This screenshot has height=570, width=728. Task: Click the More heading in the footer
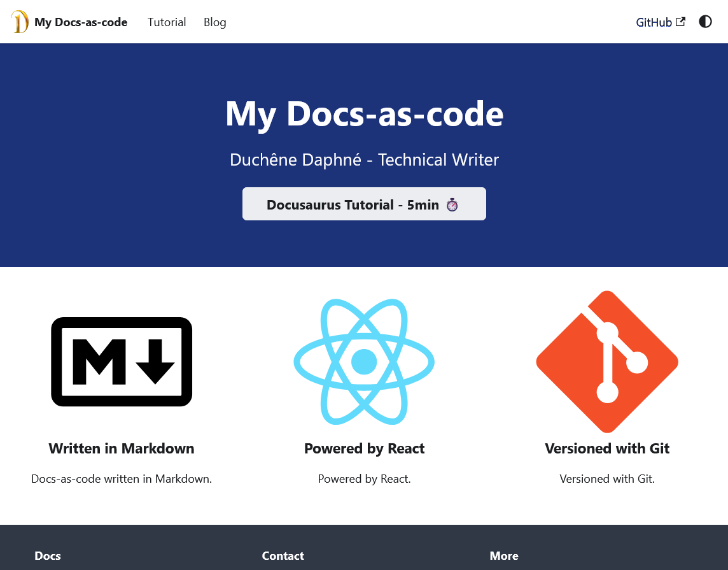tap(504, 555)
